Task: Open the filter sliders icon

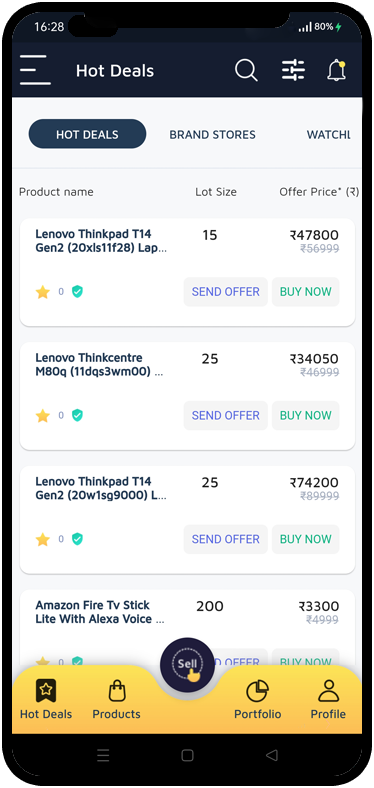Action: pyautogui.click(x=293, y=70)
